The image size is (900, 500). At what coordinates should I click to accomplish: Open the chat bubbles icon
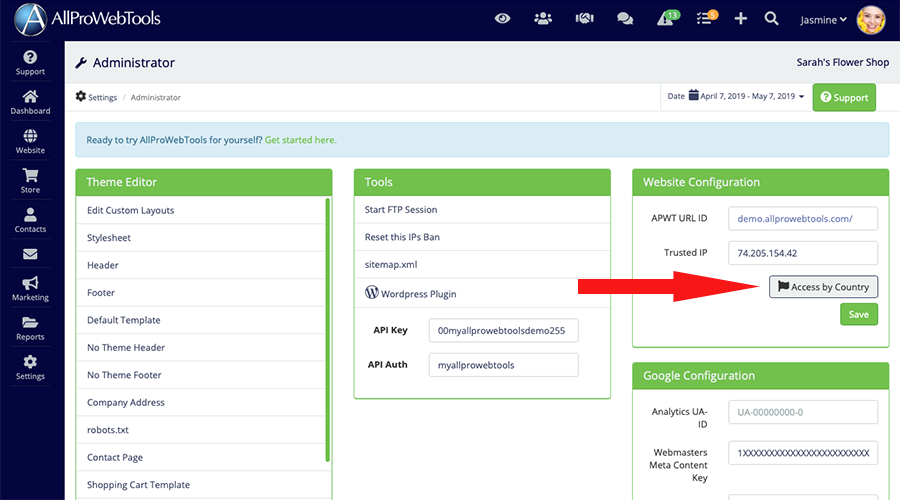point(625,19)
